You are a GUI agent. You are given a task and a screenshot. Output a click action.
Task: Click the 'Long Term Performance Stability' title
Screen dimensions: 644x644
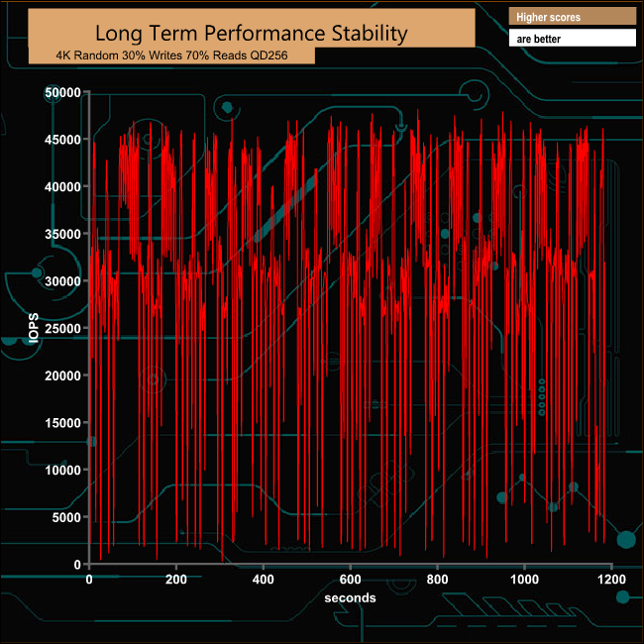pyautogui.click(x=252, y=34)
